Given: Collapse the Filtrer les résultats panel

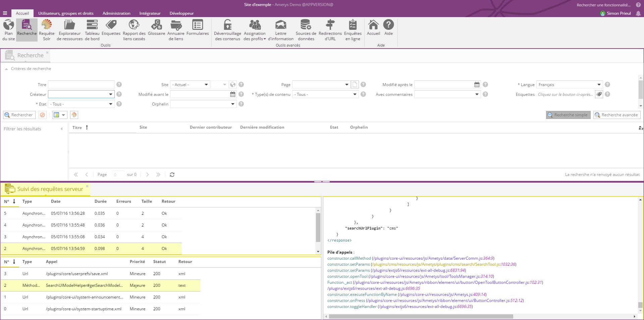Looking at the screenshot, I should pos(62,129).
